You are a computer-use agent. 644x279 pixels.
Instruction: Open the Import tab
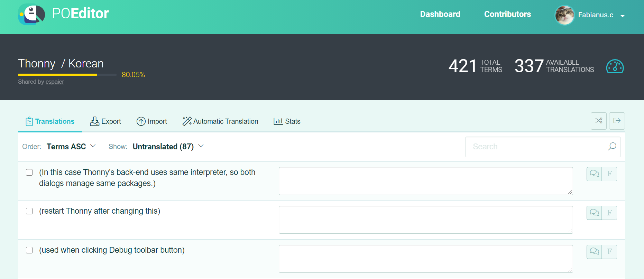(x=151, y=121)
